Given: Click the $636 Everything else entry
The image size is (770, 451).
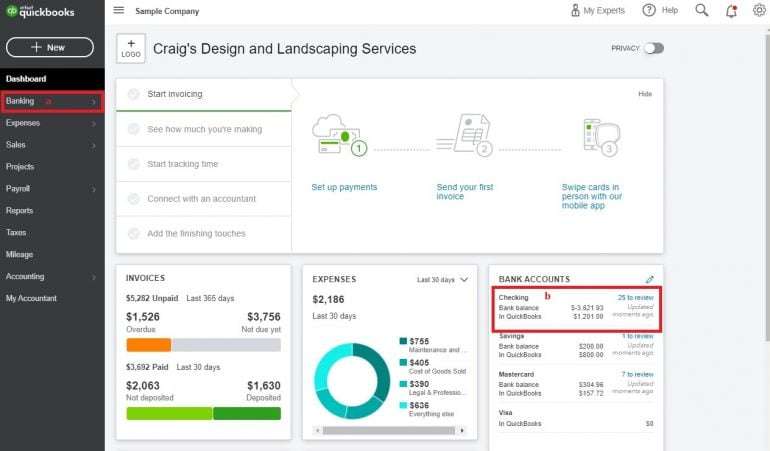Looking at the screenshot, I should [427, 409].
